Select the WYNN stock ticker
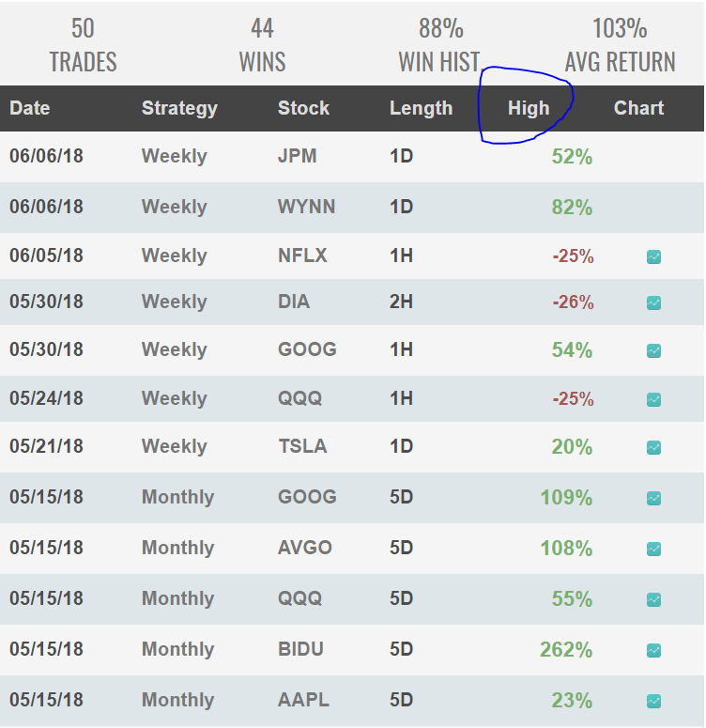 tap(306, 207)
